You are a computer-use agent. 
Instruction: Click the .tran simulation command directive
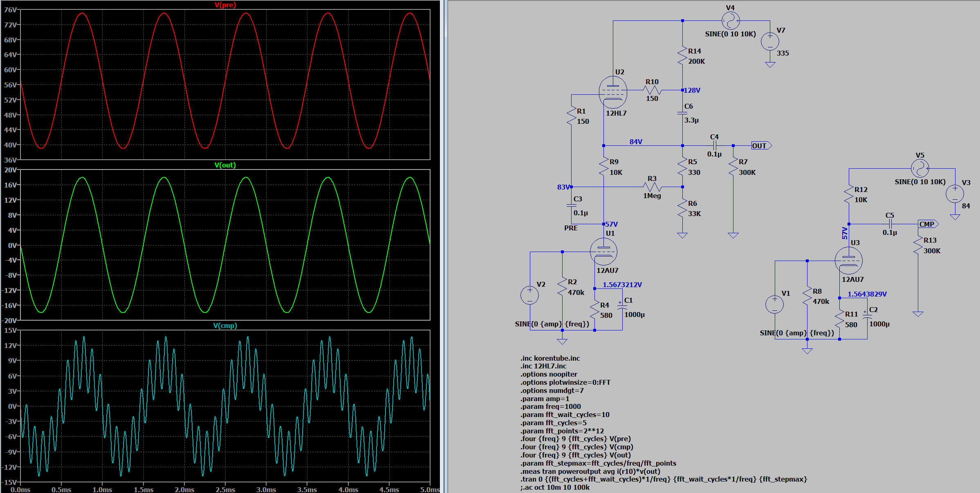tap(664, 479)
